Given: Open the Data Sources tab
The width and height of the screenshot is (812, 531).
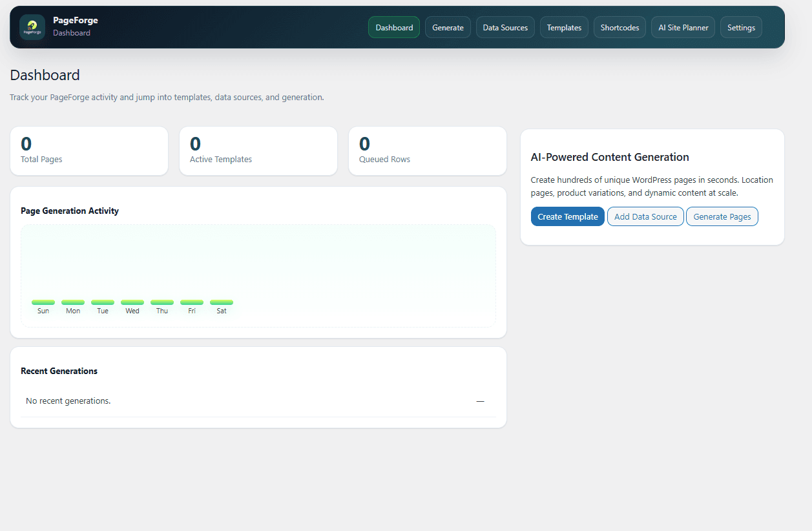Looking at the screenshot, I should click(x=505, y=27).
